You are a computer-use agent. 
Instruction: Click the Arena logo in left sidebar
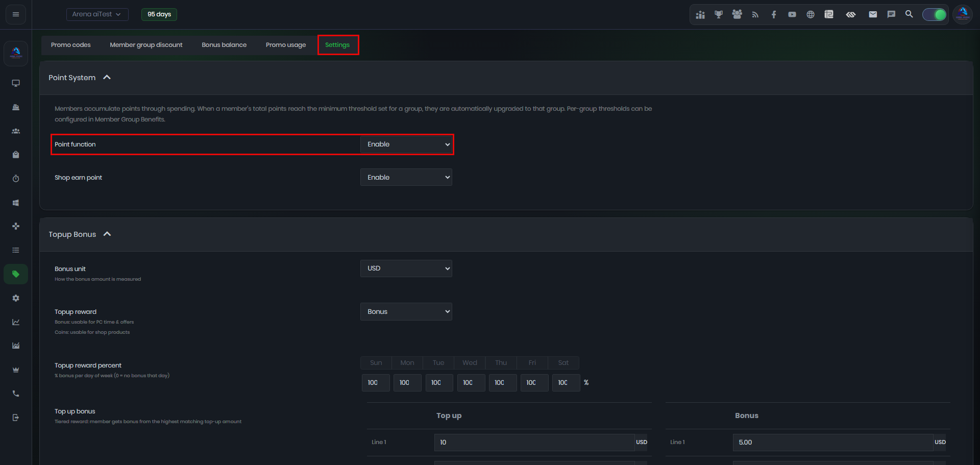click(x=16, y=53)
